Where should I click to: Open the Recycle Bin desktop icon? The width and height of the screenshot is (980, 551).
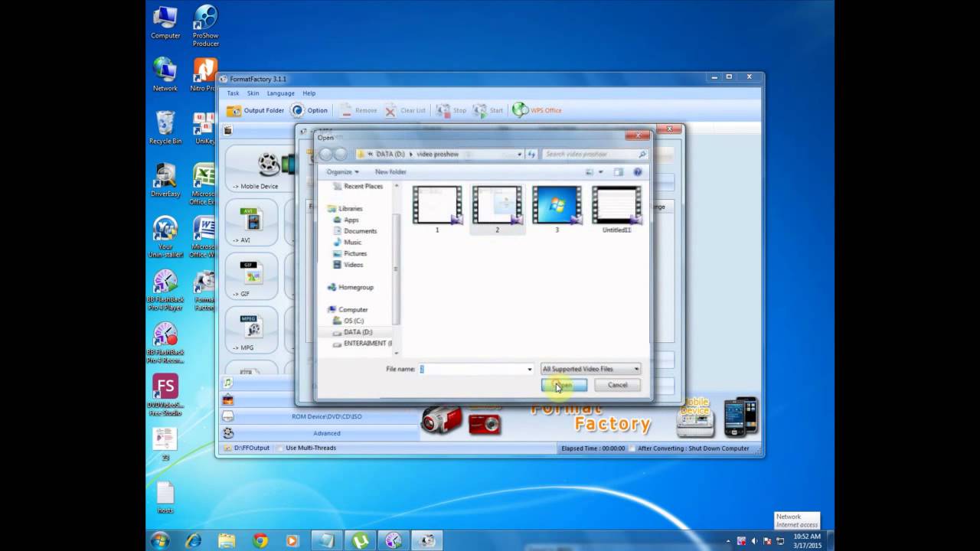pyautogui.click(x=165, y=128)
